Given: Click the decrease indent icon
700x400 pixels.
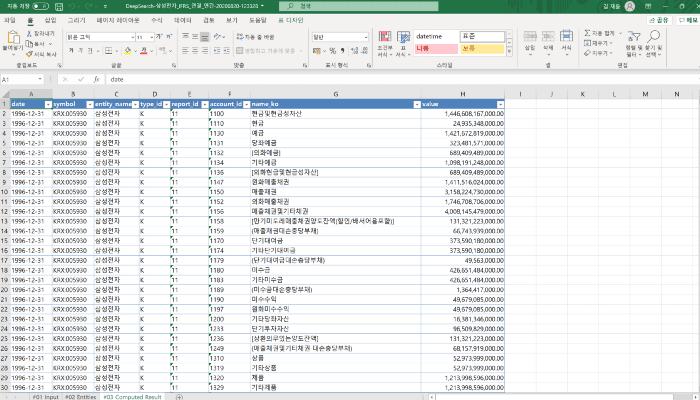Looking at the screenshot, I should [217, 51].
